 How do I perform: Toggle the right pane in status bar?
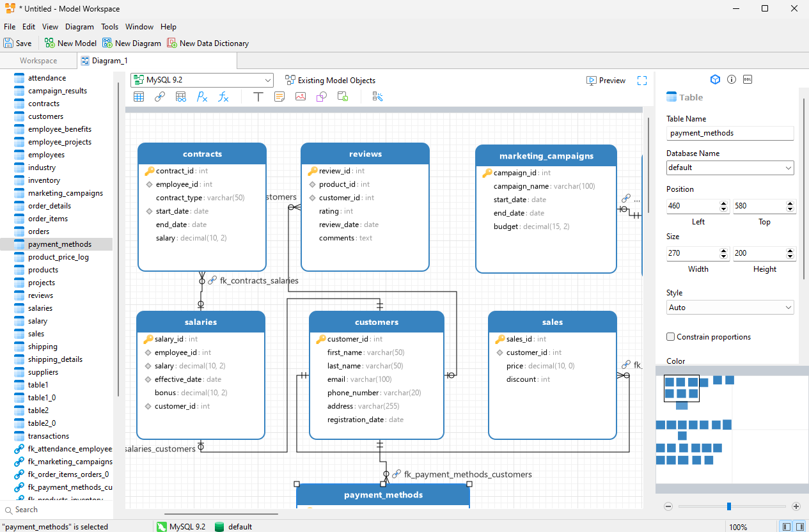point(800,526)
